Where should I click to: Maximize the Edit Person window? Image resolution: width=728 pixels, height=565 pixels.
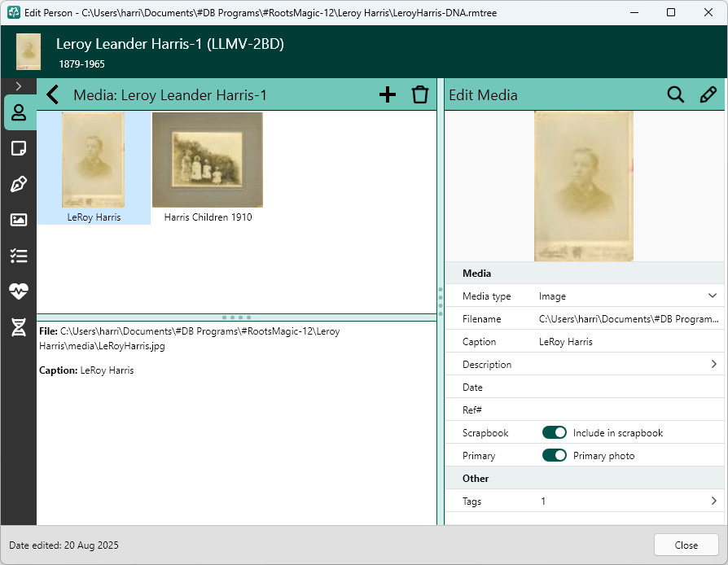(x=671, y=12)
